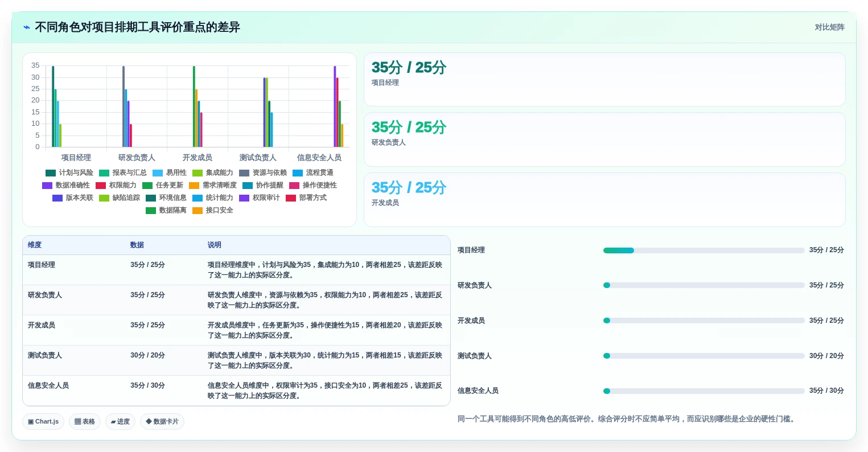The height and width of the screenshot is (452, 868).
Task: Toggle the 报表与汇总 legend series
Action: point(123,173)
